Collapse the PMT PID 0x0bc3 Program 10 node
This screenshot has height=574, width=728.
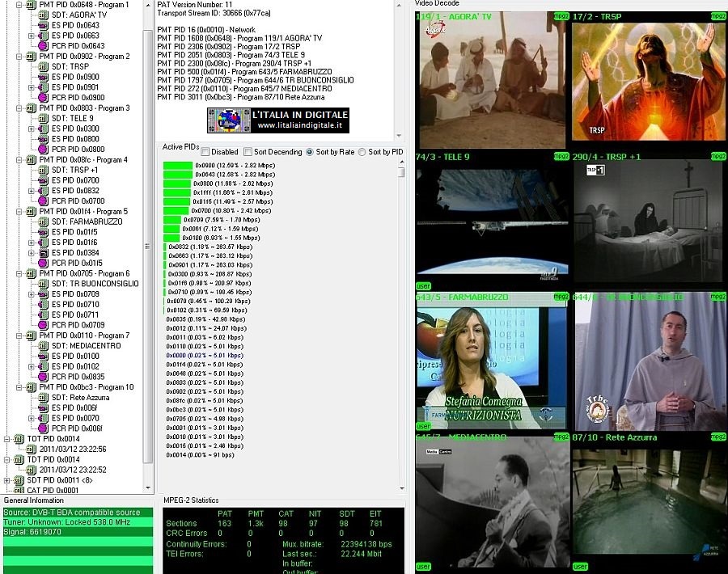19,387
